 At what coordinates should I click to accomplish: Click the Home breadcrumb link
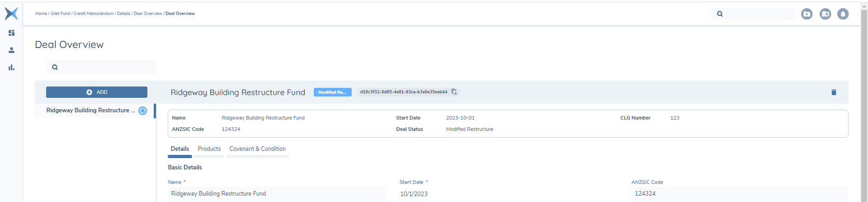tap(41, 14)
